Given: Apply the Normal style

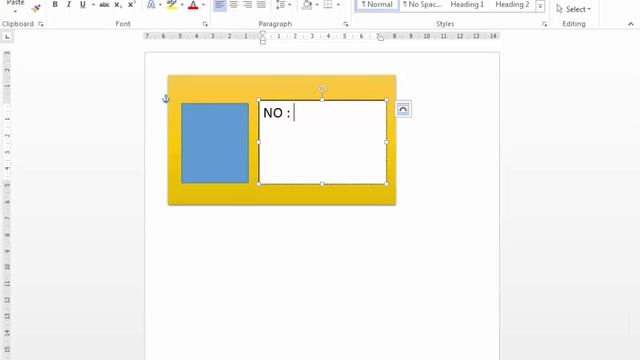Looking at the screenshot, I should click(x=377, y=5).
